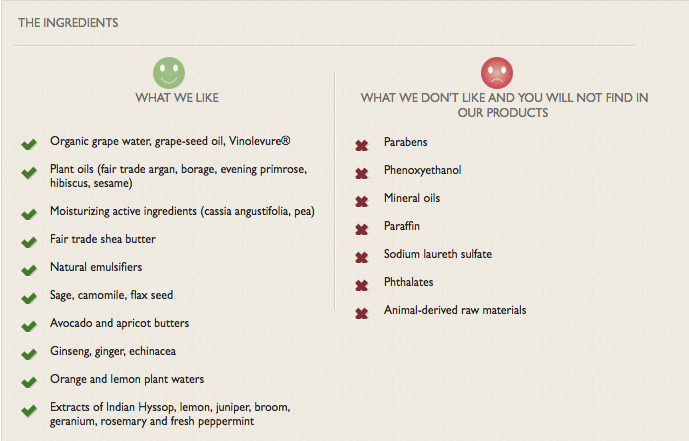
Task: Click the Organic grape water ingredient line
Action: click(x=170, y=141)
